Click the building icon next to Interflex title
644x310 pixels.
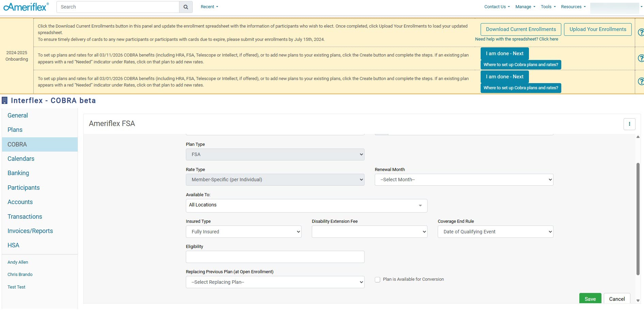pos(5,100)
